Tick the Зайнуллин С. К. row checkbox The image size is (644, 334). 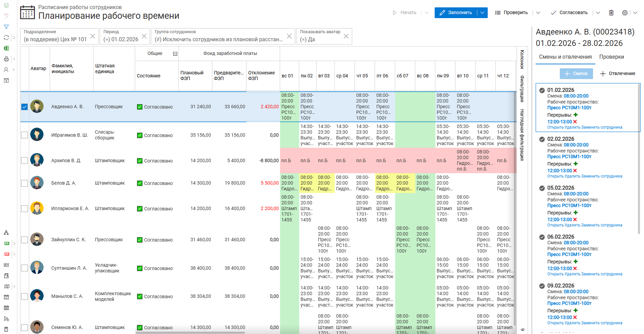tap(24, 240)
